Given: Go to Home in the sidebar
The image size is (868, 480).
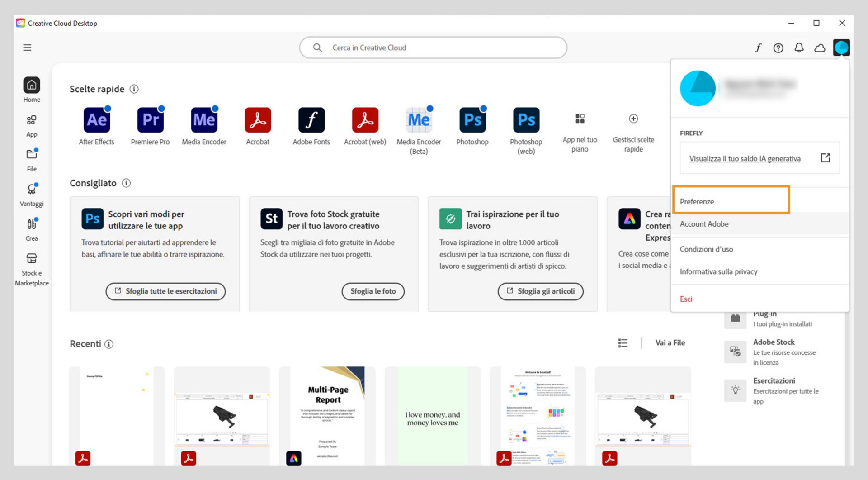Looking at the screenshot, I should click(x=32, y=90).
